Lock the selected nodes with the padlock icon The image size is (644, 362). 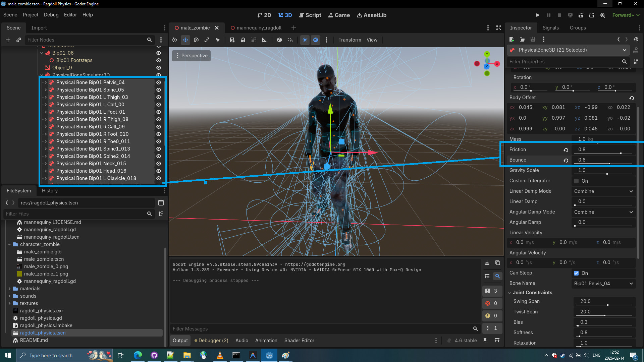[x=243, y=40]
